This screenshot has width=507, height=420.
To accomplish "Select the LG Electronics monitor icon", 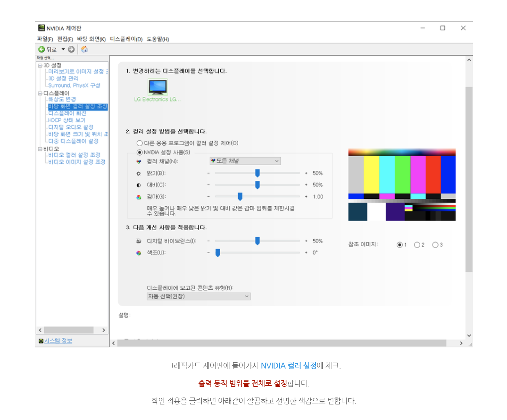I will (x=158, y=87).
